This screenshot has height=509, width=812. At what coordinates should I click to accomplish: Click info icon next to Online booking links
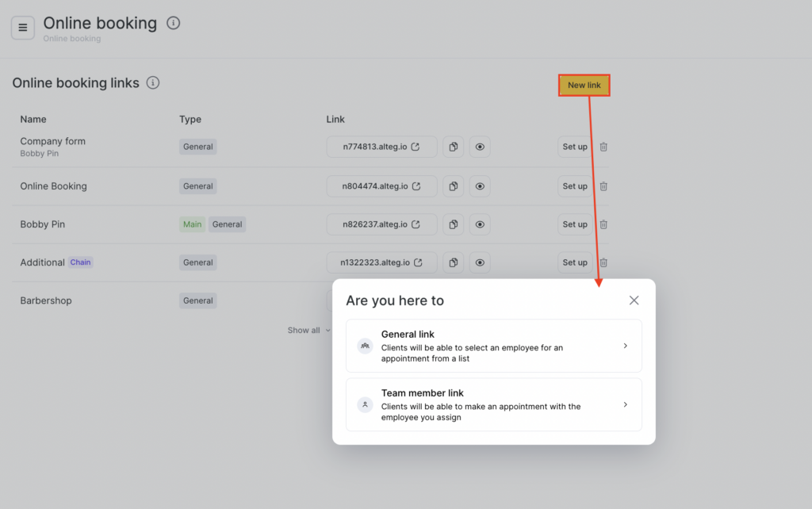tap(153, 82)
